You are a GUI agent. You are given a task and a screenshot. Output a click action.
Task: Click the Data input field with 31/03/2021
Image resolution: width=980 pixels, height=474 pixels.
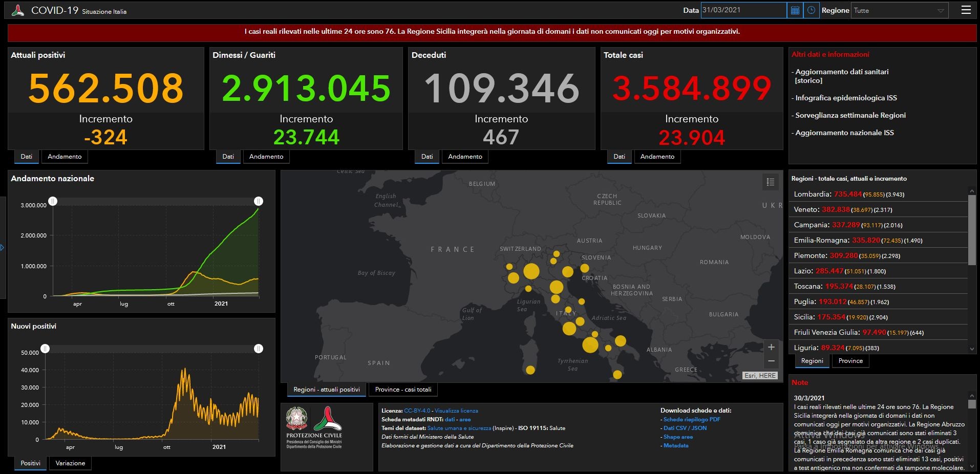[743, 10]
